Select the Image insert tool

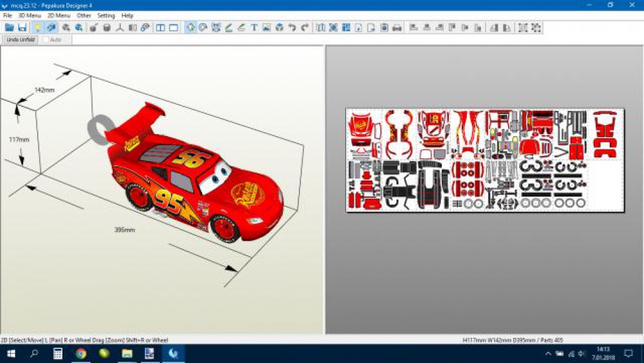coord(267,28)
